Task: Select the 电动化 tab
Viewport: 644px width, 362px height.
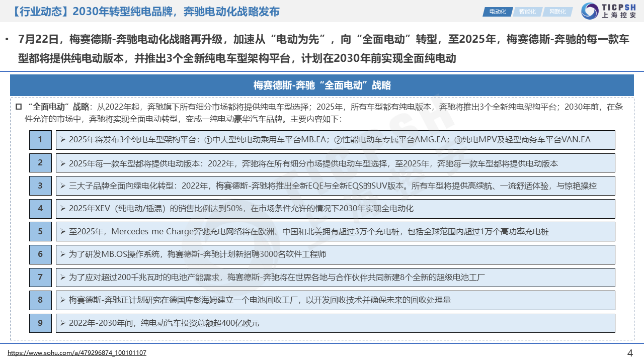Action: click(497, 12)
